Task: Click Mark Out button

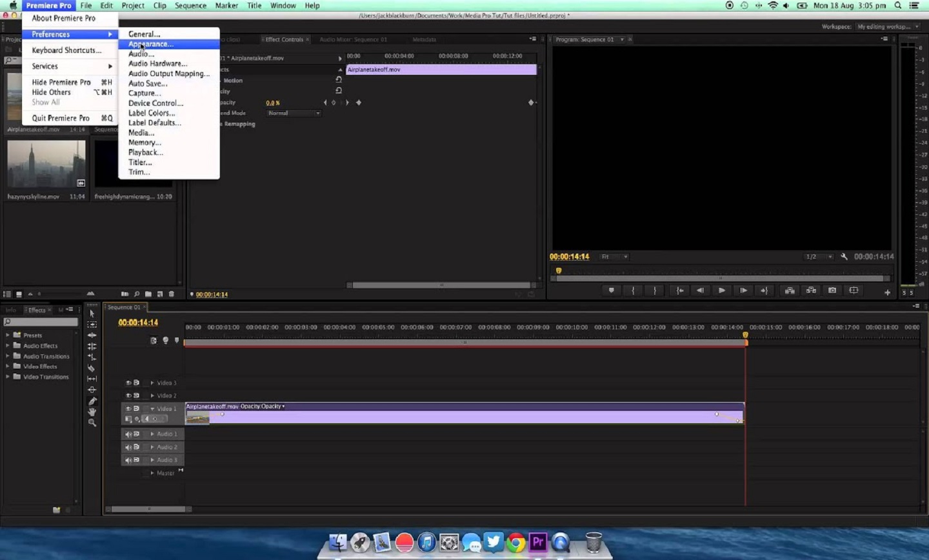Action: [x=655, y=290]
